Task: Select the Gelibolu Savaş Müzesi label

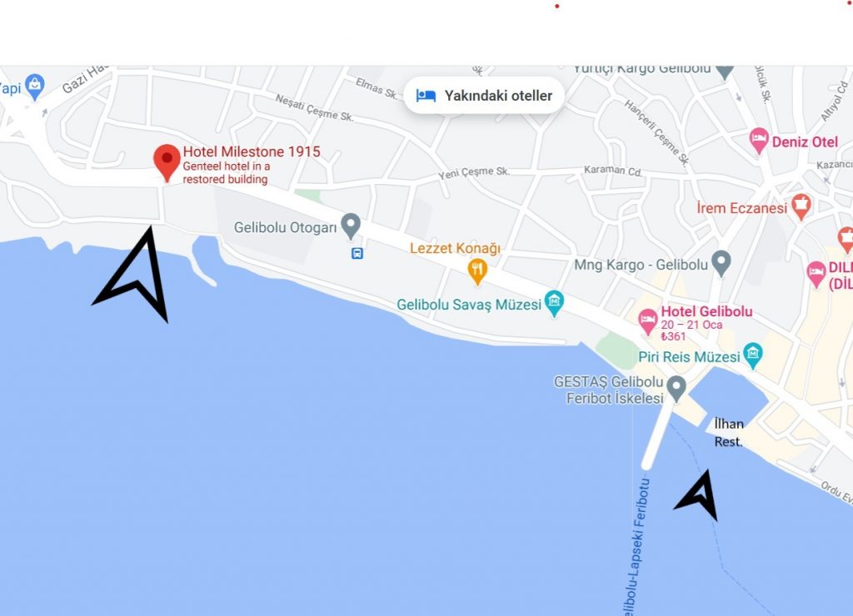Action: tap(469, 305)
